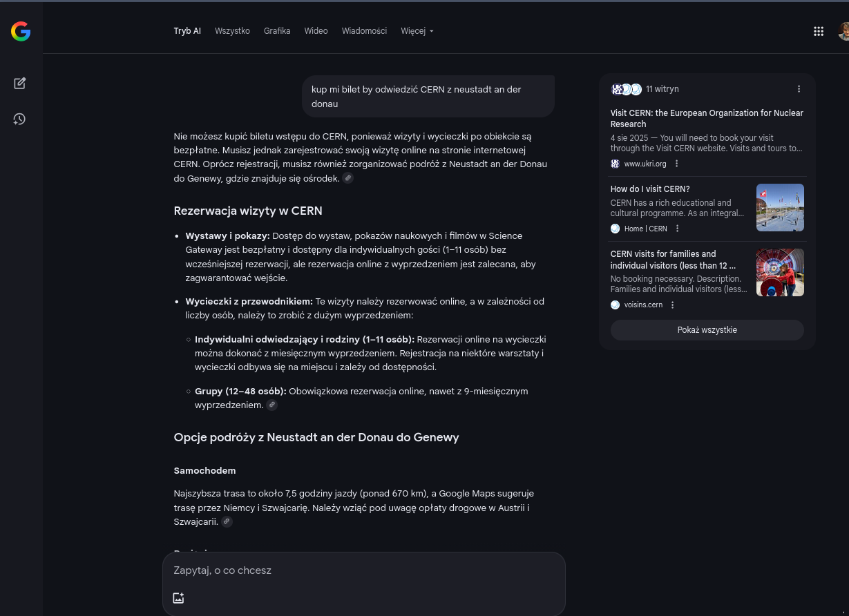Click the Google logo icon
Screen dimensions: 849x616
(x=21, y=31)
